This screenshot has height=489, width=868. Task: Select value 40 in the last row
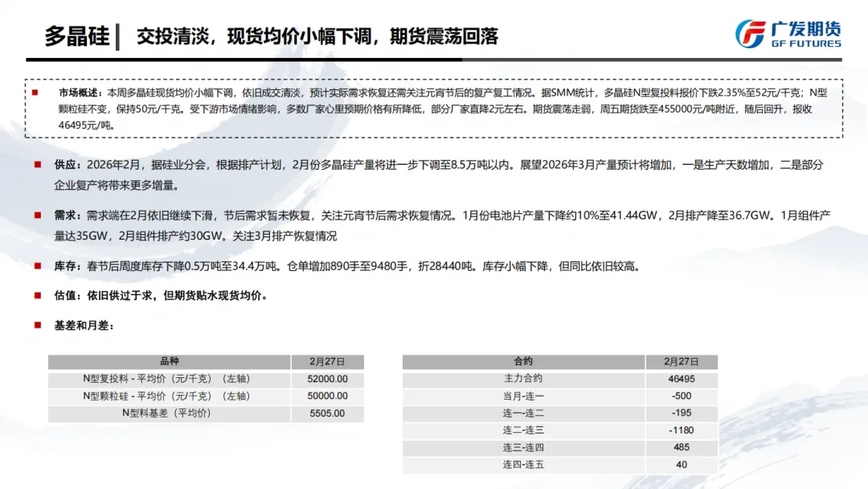(682, 465)
